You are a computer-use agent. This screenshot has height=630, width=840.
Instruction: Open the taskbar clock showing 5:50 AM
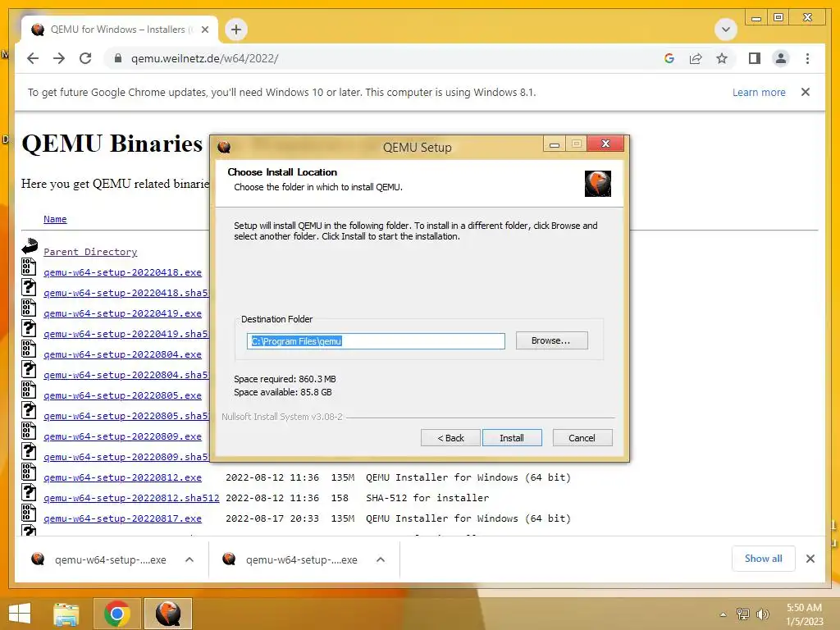coord(804,614)
